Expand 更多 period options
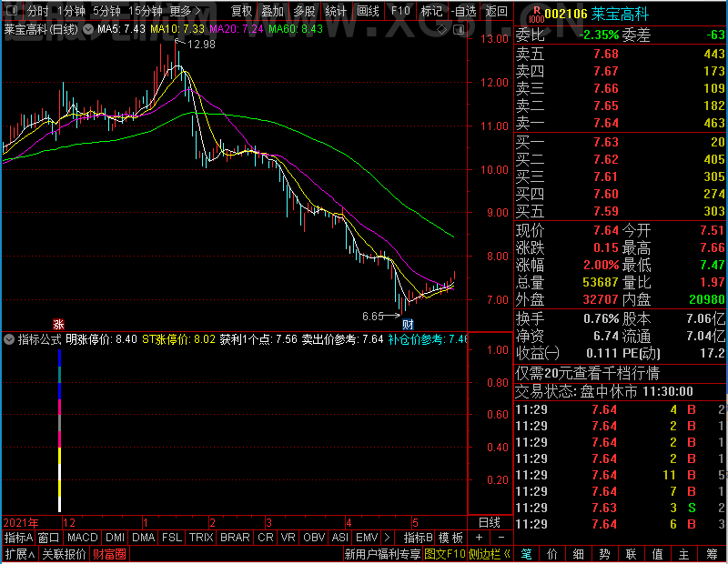This screenshot has height=564, width=728. click(185, 11)
